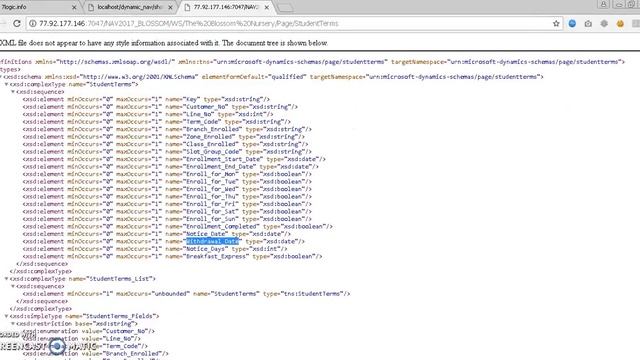View site info icon in address bar
The height and width of the screenshot is (360, 640).
point(33,24)
